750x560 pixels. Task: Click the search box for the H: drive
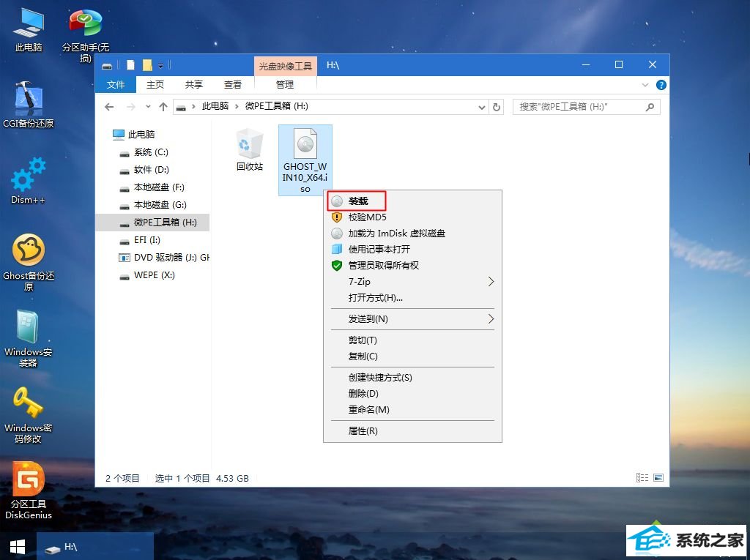(x=579, y=107)
